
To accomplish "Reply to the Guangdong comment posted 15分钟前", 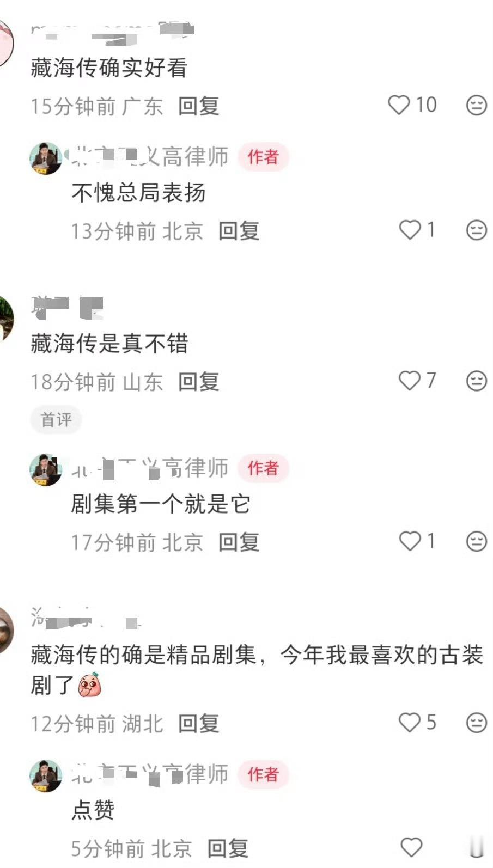I will (x=199, y=106).
